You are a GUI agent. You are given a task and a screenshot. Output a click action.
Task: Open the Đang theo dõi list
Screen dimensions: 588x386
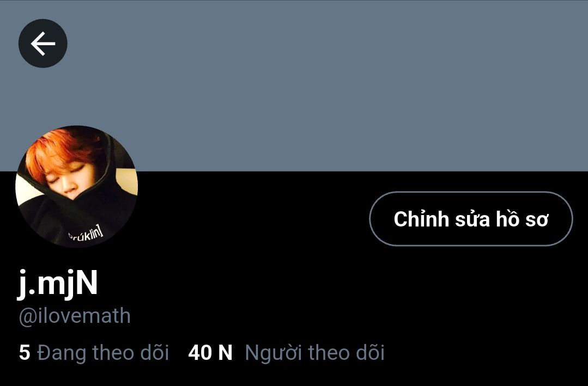click(x=94, y=353)
